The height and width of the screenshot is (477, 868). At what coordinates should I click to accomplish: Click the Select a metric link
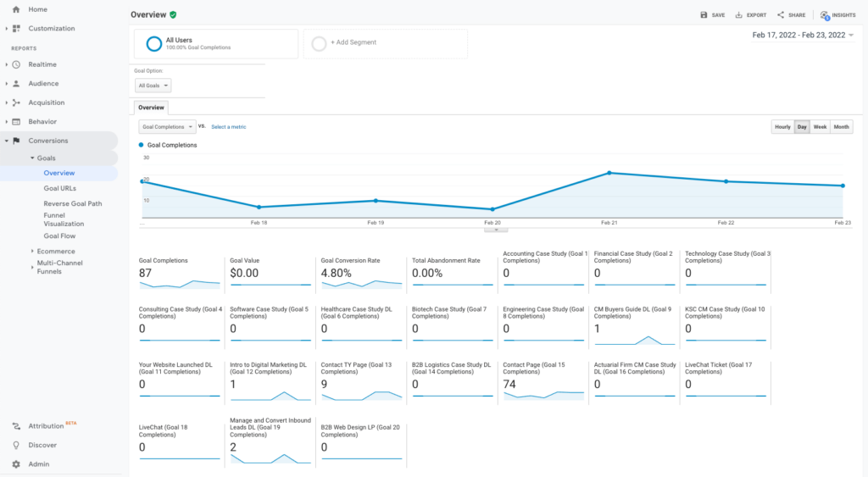[x=229, y=127]
